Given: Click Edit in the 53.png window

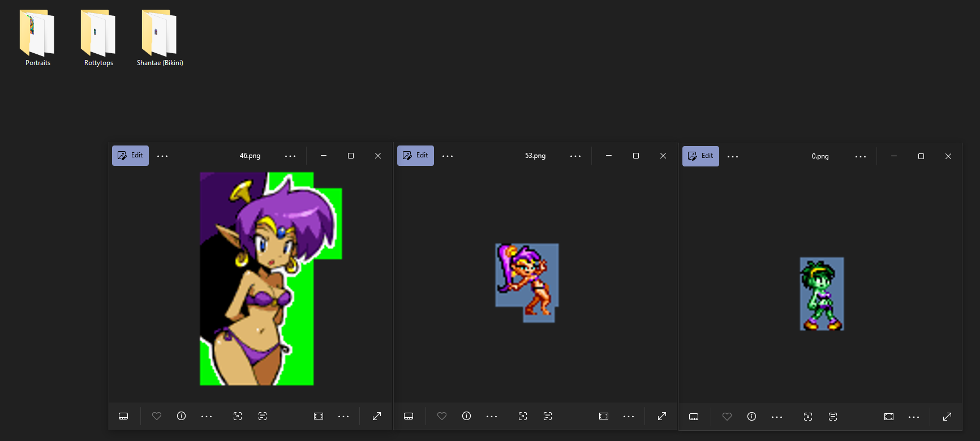Looking at the screenshot, I should coord(415,156).
